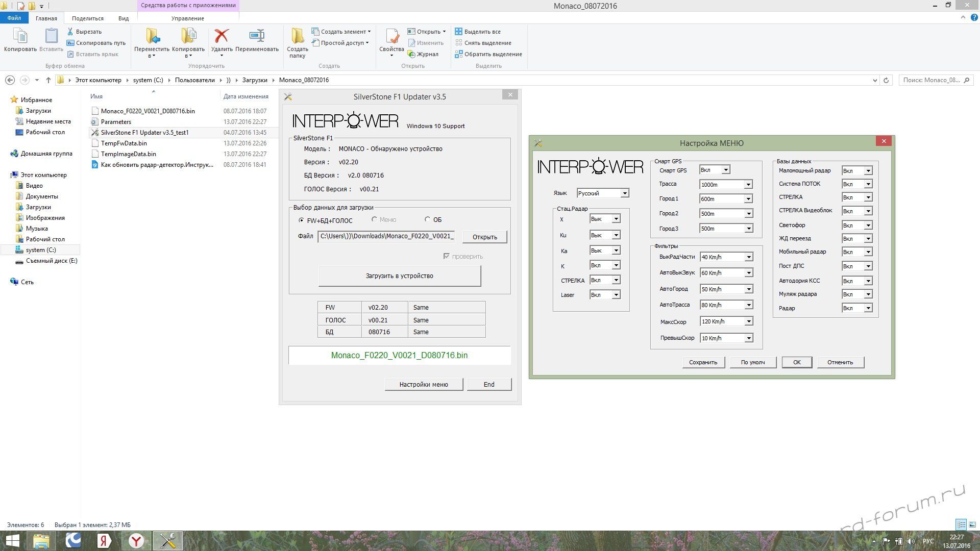Click the New folder icon

pos(297,36)
